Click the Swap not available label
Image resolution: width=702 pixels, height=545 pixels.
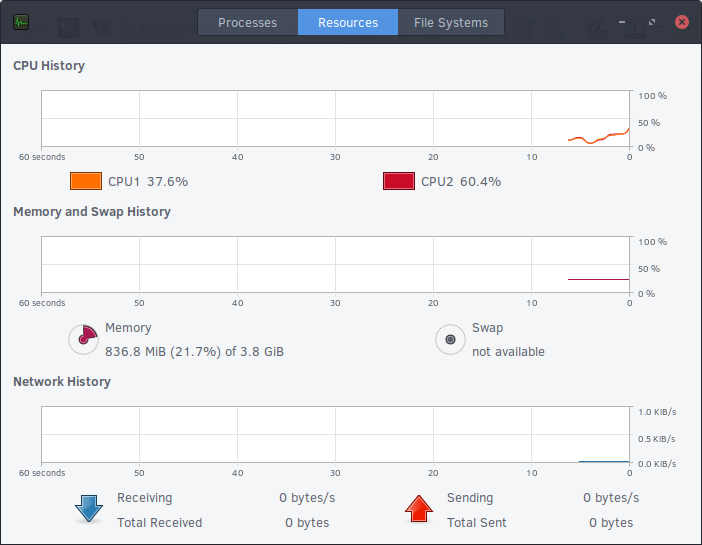pos(508,352)
